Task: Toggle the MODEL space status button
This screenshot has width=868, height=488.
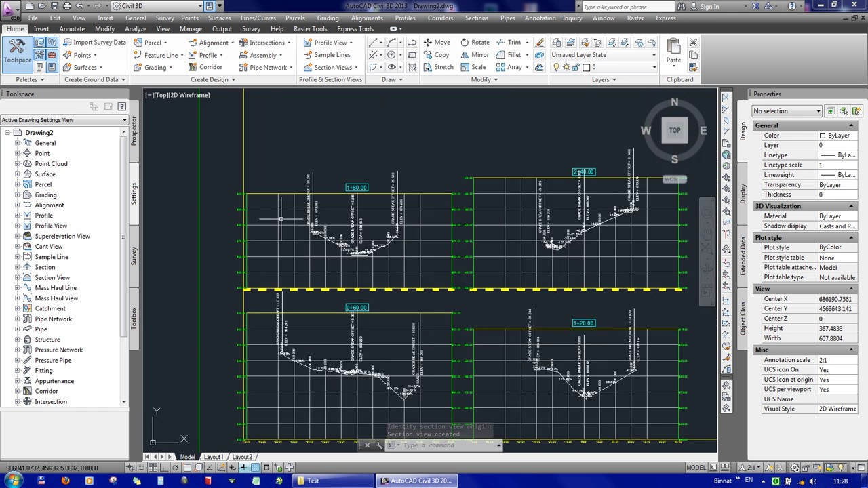Action: tap(696, 468)
